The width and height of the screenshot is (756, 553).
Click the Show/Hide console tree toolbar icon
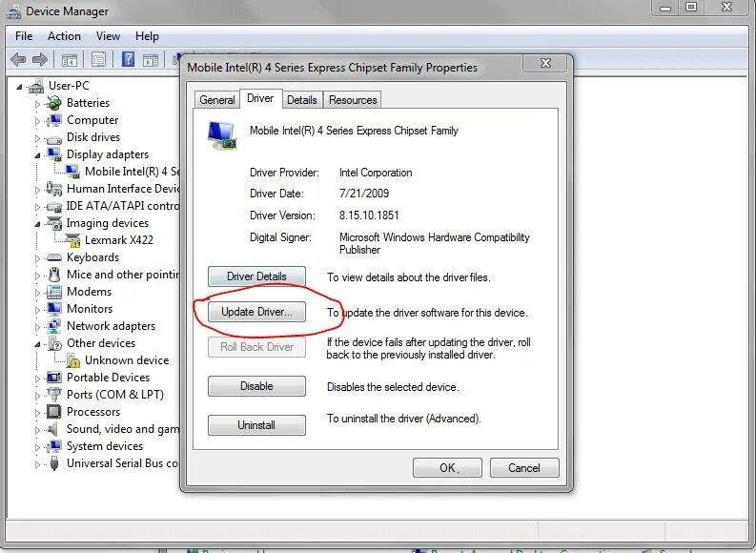(x=69, y=60)
